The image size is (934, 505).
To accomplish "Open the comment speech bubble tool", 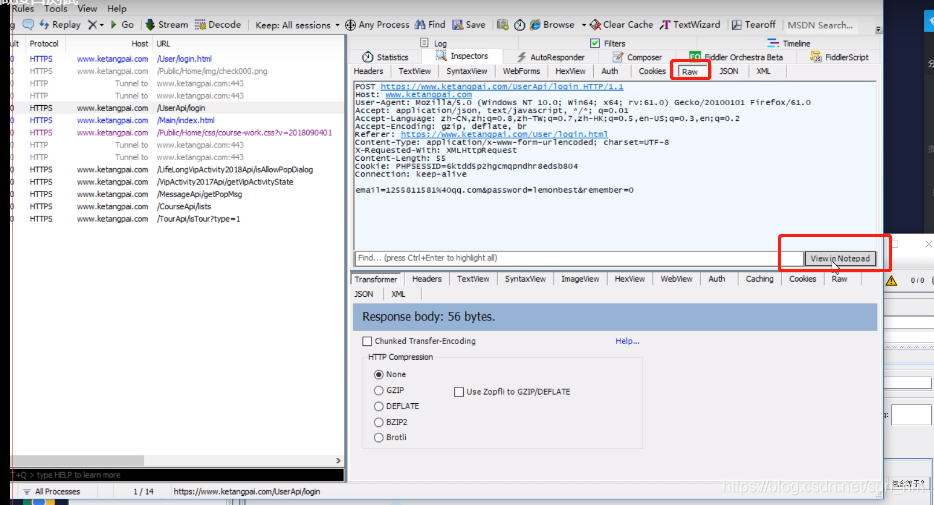I will tap(28, 24).
